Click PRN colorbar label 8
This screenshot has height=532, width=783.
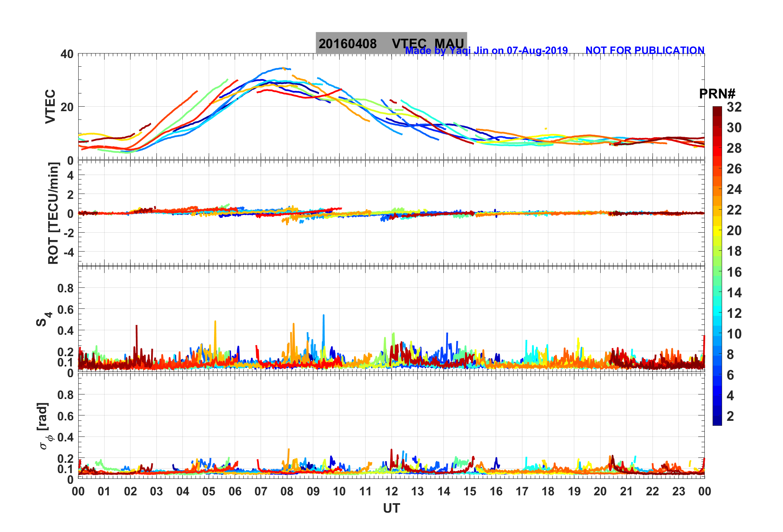coord(730,355)
